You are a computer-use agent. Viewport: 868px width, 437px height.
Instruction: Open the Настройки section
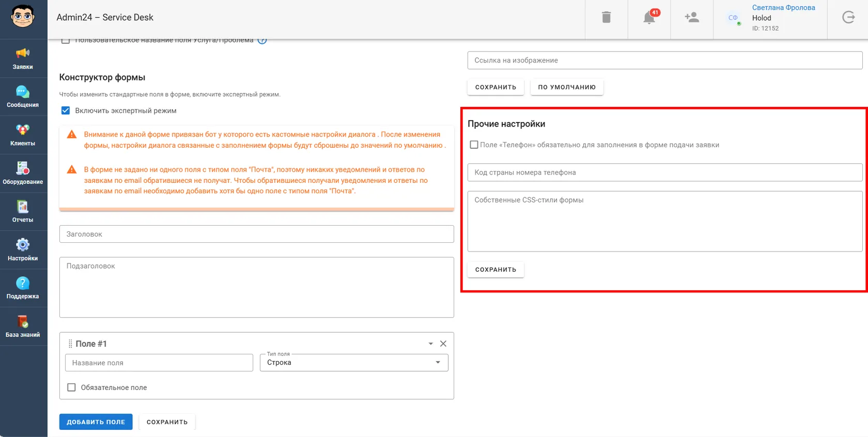(23, 250)
